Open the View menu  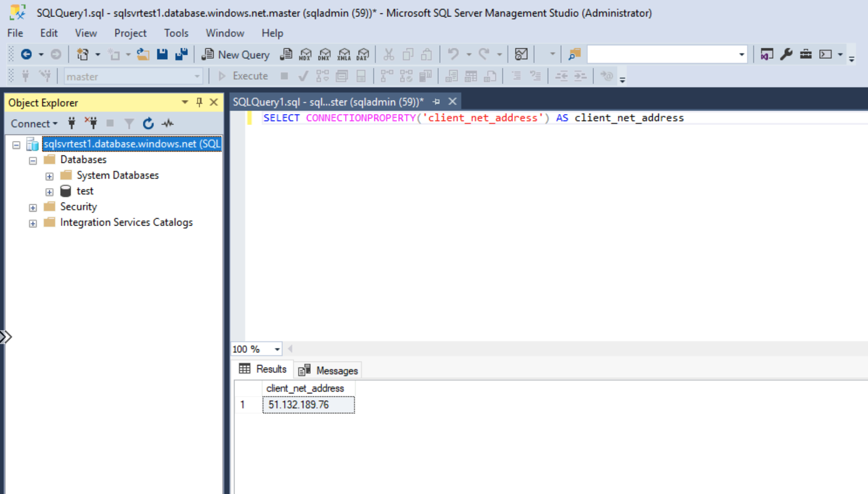(86, 33)
